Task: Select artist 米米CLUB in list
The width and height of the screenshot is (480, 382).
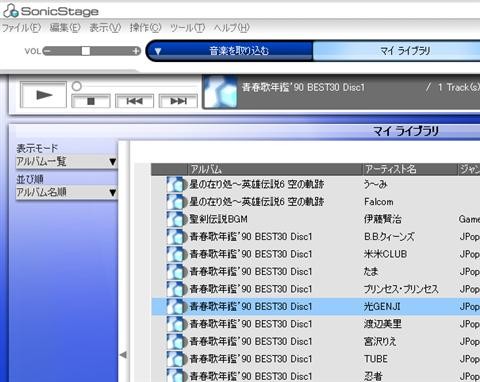Action: (x=385, y=254)
